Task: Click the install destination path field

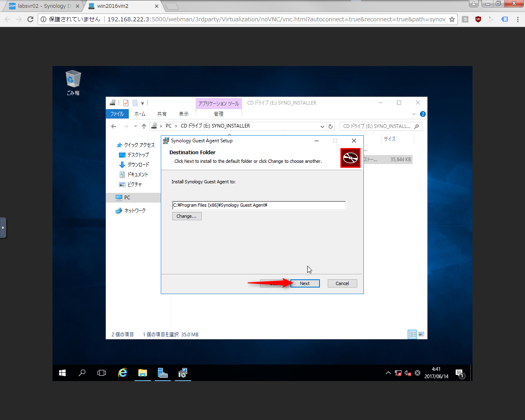Action: [259, 205]
